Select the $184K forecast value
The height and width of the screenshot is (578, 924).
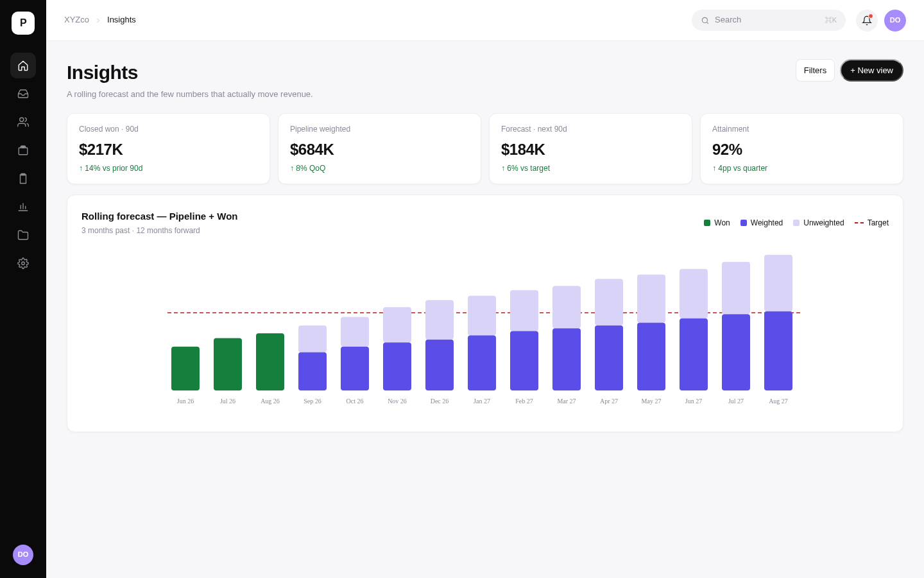click(x=523, y=150)
